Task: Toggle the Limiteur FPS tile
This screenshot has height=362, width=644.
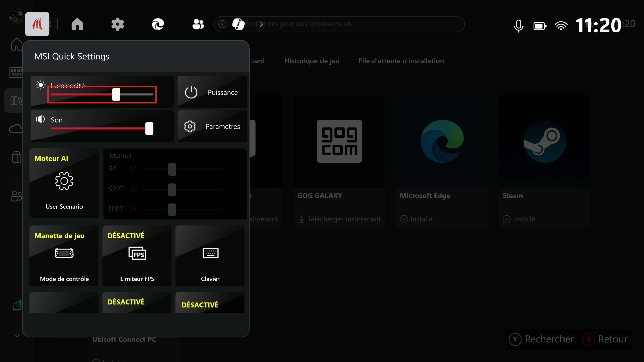Action: 137,255
